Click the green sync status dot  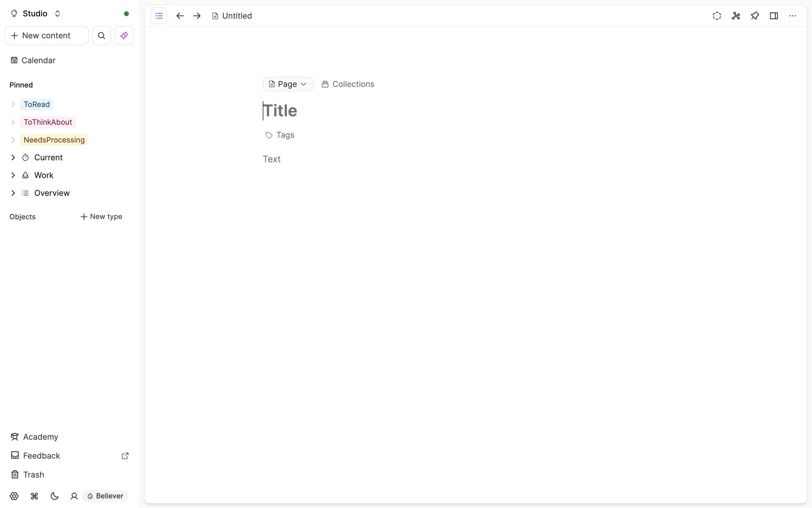tap(126, 14)
